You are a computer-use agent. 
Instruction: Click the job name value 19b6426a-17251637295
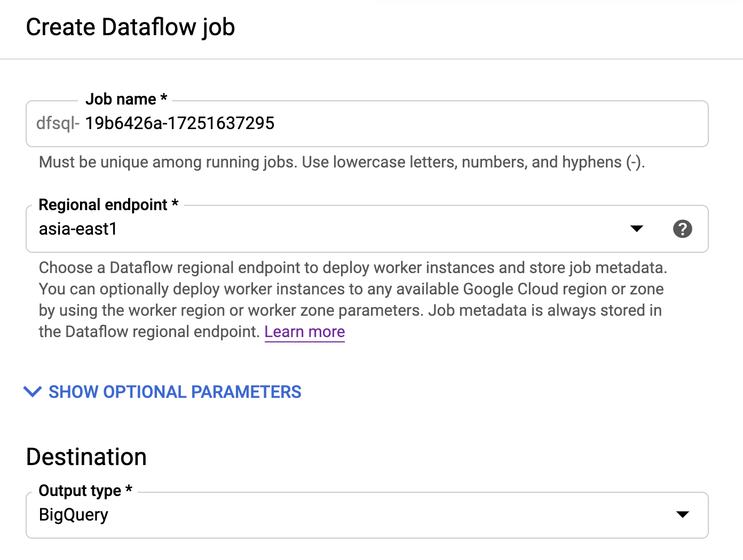(x=179, y=124)
